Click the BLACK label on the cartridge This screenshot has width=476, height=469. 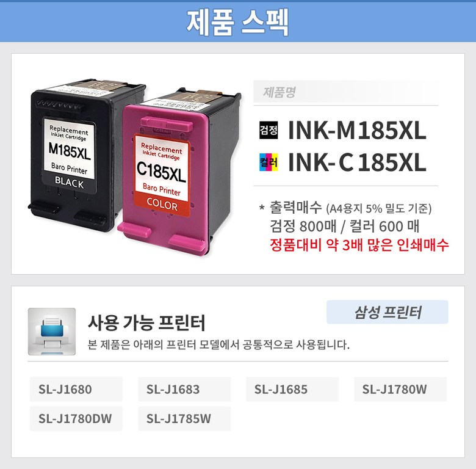pos(69,183)
